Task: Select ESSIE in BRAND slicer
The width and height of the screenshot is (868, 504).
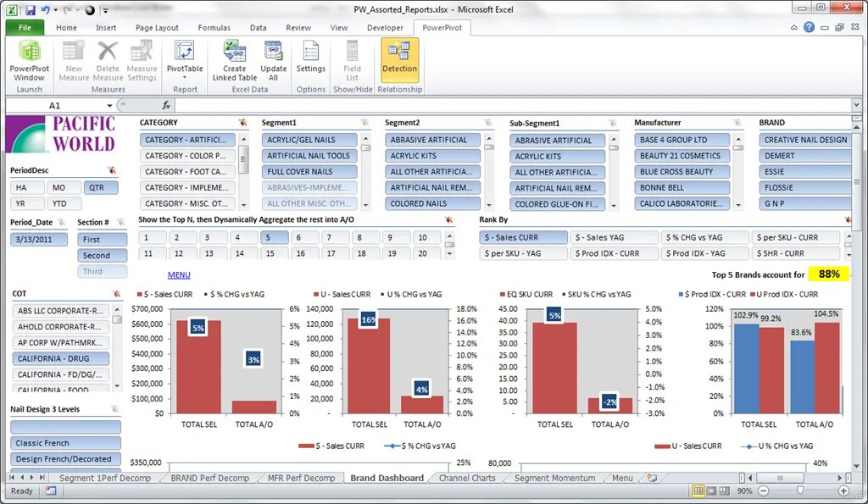Action: [x=805, y=171]
